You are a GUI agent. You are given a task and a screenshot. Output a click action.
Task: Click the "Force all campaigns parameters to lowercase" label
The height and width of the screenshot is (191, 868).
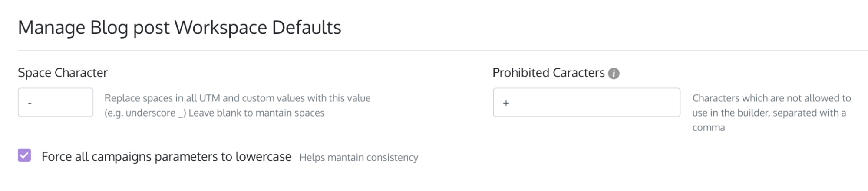[166, 156]
